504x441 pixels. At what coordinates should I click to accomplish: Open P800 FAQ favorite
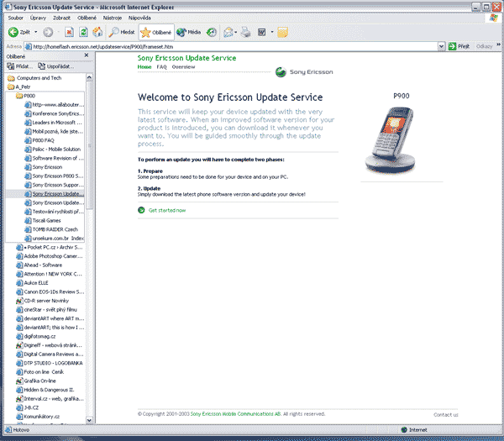[x=39, y=140]
